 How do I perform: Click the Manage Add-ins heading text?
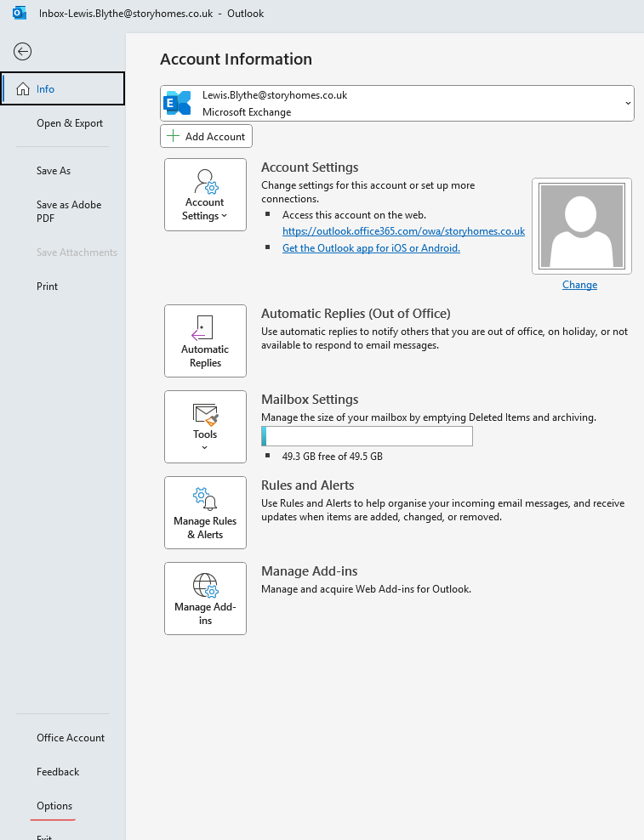[x=309, y=571]
